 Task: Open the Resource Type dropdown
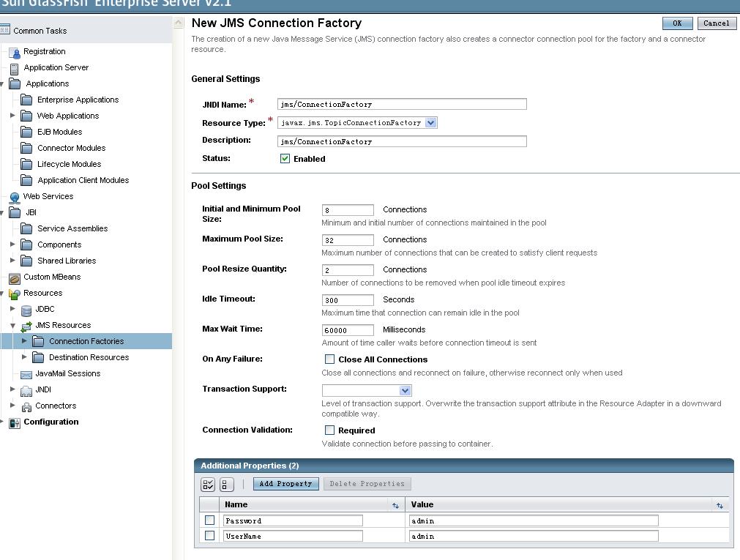(x=357, y=123)
